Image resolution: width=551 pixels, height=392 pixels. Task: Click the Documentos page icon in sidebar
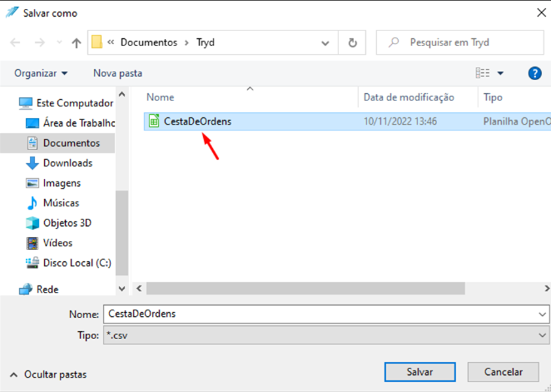(x=32, y=143)
